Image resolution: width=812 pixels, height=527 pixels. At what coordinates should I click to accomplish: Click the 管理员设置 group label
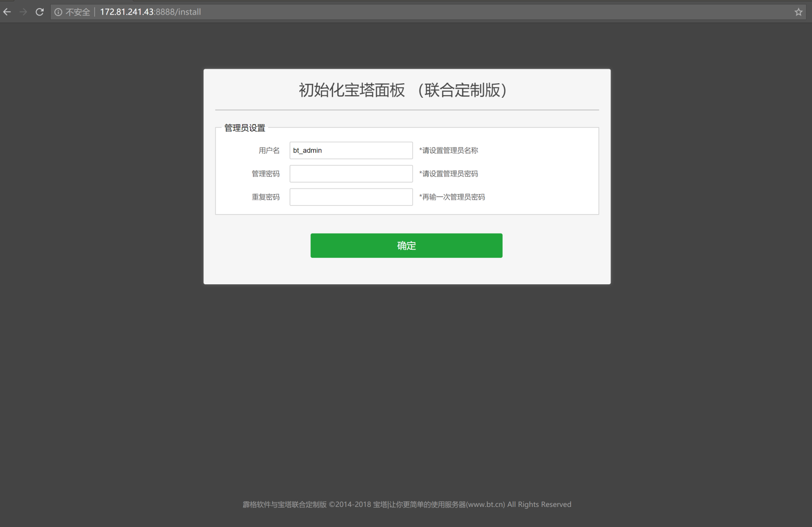click(244, 128)
